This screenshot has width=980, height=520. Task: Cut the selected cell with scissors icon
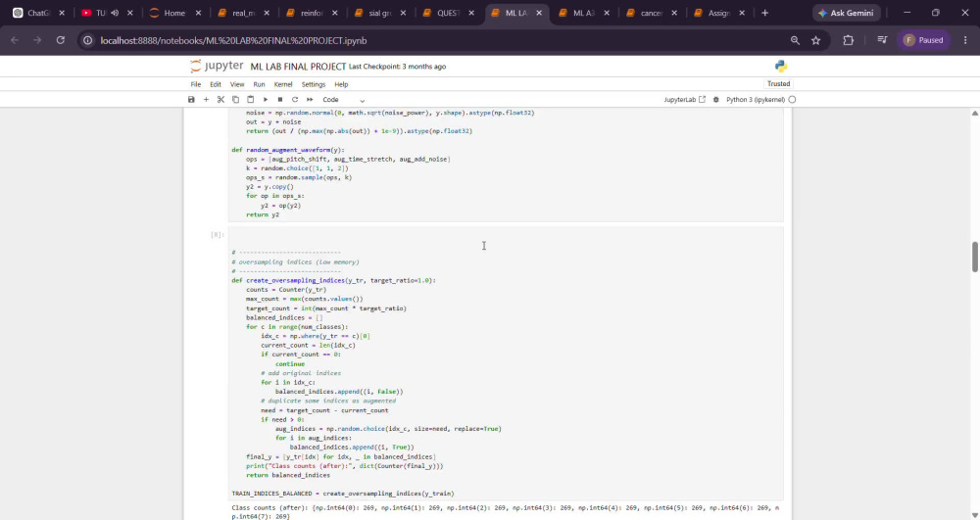pyautogui.click(x=220, y=100)
